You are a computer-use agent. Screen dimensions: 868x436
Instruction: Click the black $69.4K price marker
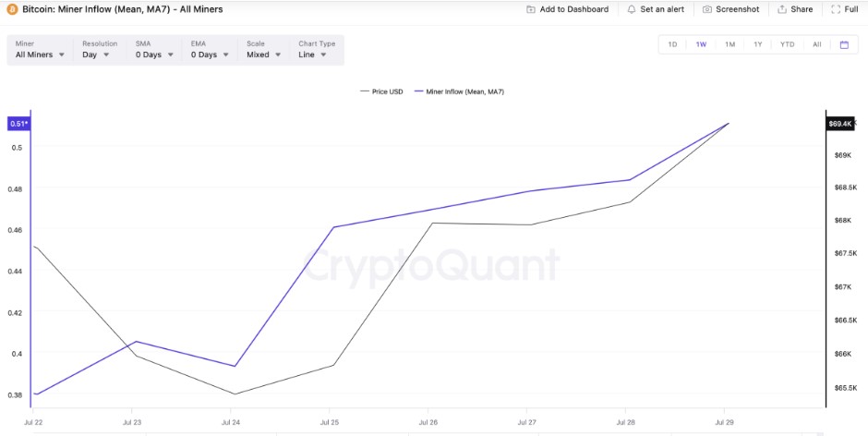pyautogui.click(x=840, y=124)
